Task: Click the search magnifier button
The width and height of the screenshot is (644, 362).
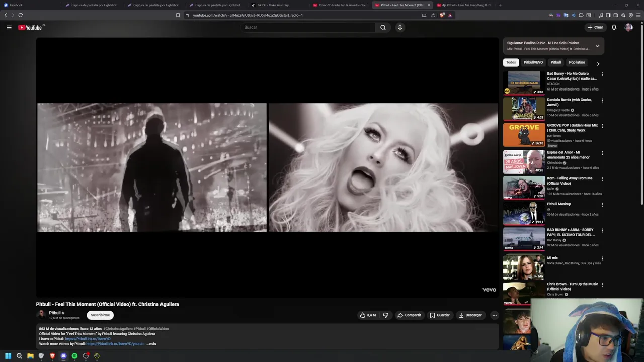Action: (x=383, y=27)
